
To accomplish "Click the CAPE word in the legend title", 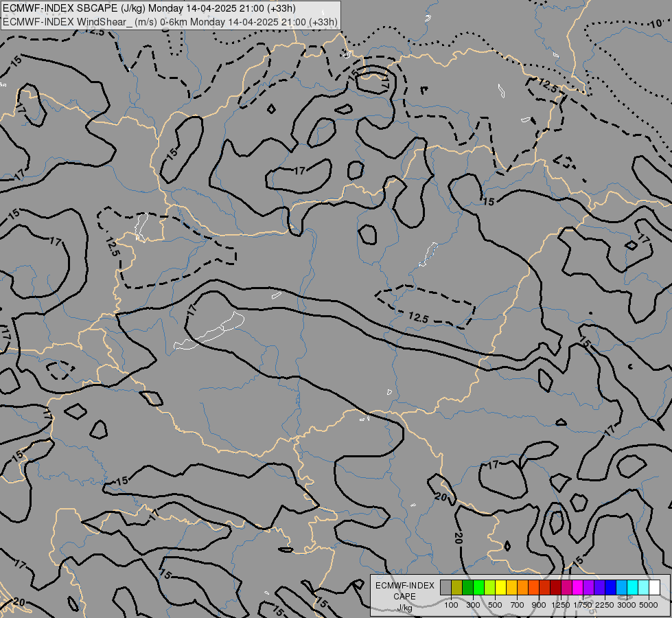I will click(404, 597).
